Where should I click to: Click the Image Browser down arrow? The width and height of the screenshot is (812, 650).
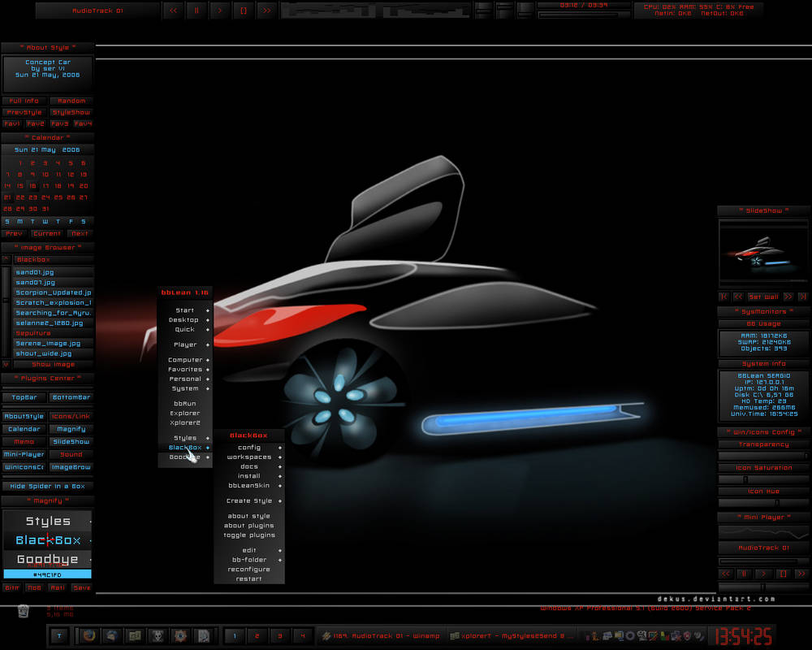pyautogui.click(x=6, y=364)
